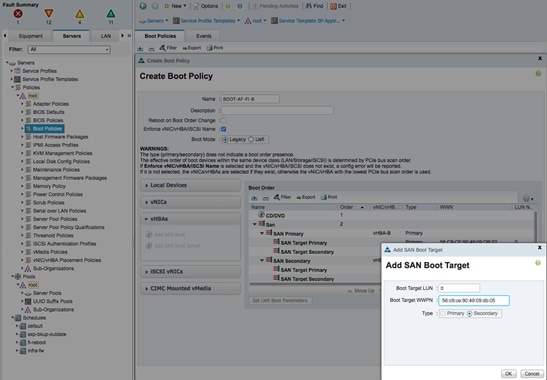Click the back navigation arrow icon
This screenshot has width=547, height=380.
[x=143, y=6]
